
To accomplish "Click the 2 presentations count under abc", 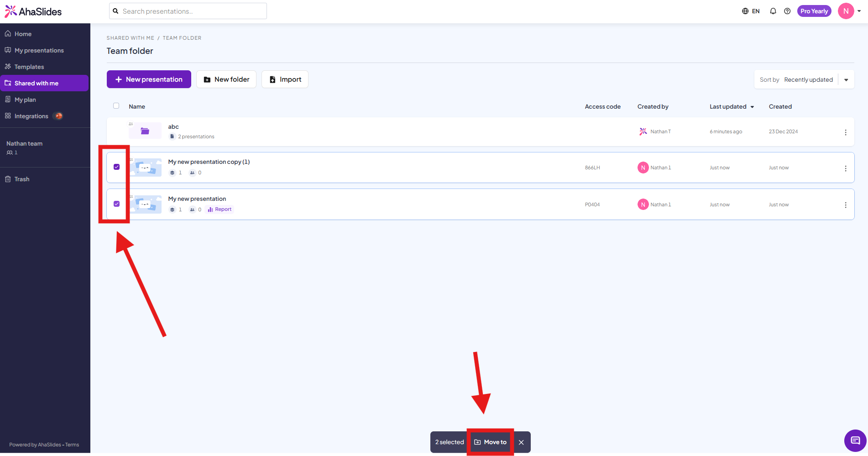I will pyautogui.click(x=196, y=136).
